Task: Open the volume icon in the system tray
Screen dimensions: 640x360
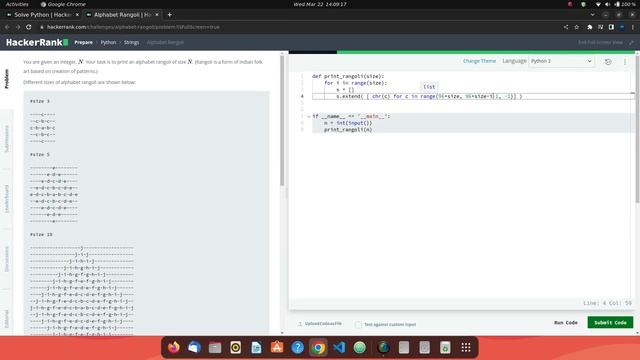Action: click(x=607, y=4)
